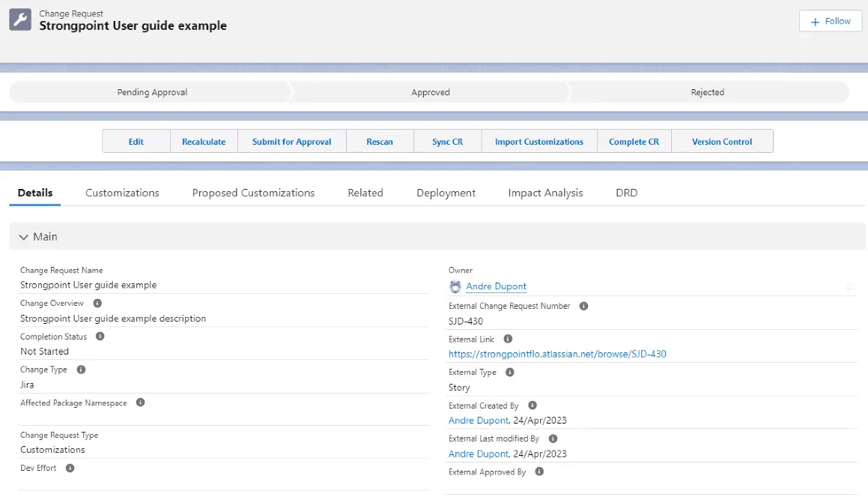Click the Submit for Approval button

292,141
